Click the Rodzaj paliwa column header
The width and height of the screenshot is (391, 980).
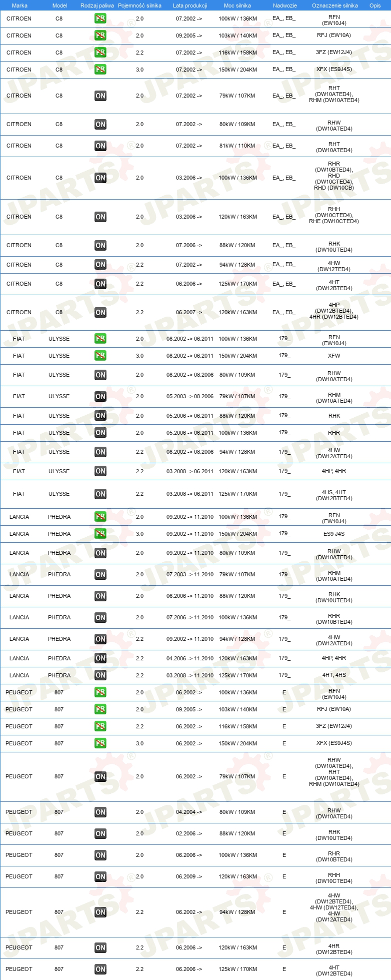pos(97,6)
